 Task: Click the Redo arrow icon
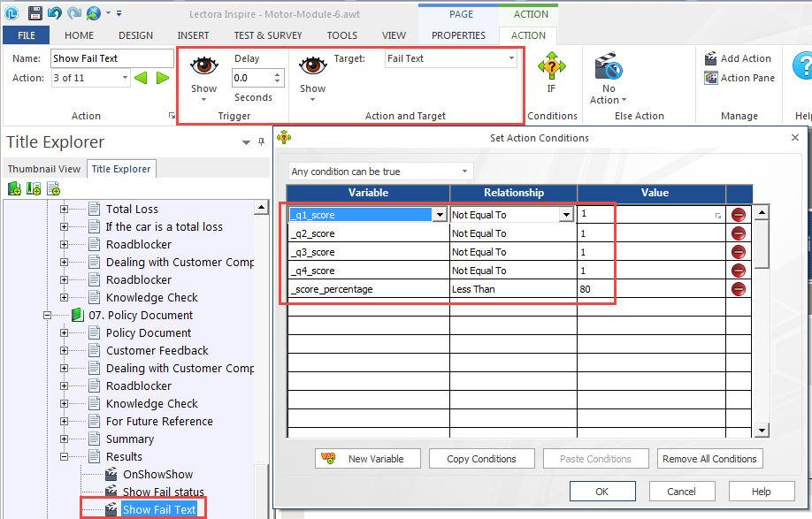[x=74, y=13]
